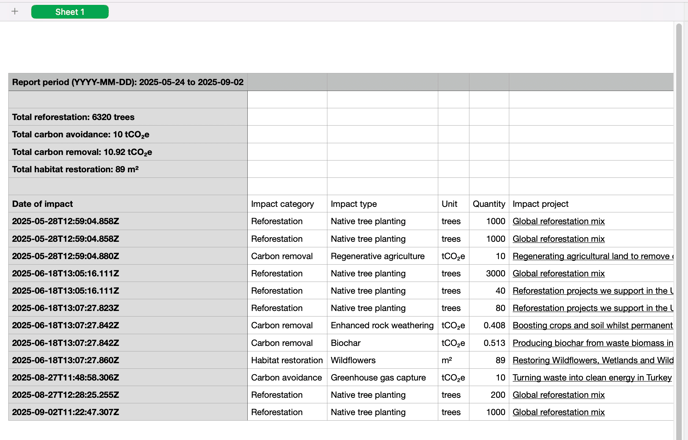Image resolution: width=688 pixels, height=440 pixels.
Task: Select the Date of impact header cell
Action: click(x=128, y=204)
